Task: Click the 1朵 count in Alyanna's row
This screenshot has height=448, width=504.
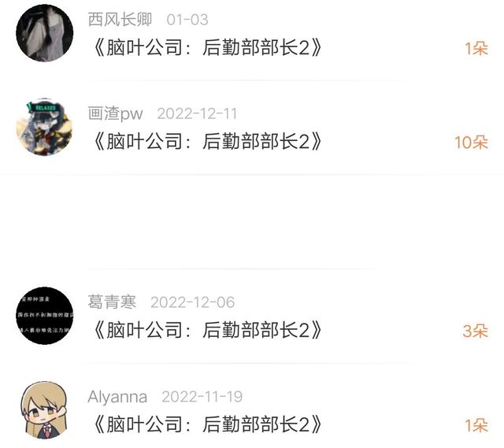Action: tap(476, 425)
